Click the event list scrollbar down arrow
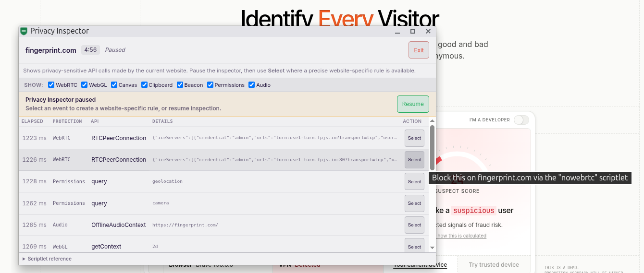Image resolution: width=644 pixels, height=273 pixels. 432,248
